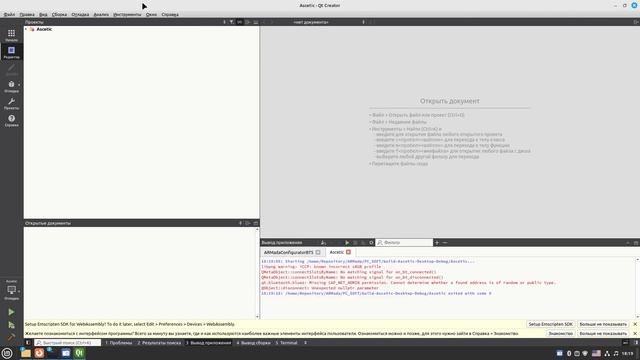Close the Projects side panel
Viewport: 640px width, 360px height.
pyautogui.click(x=256, y=22)
